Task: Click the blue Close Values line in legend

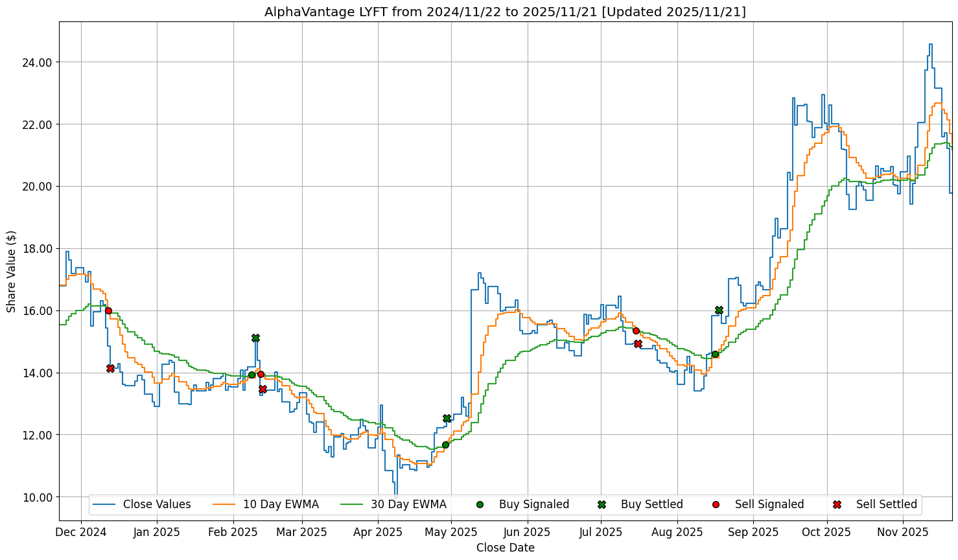Action: pos(105,504)
